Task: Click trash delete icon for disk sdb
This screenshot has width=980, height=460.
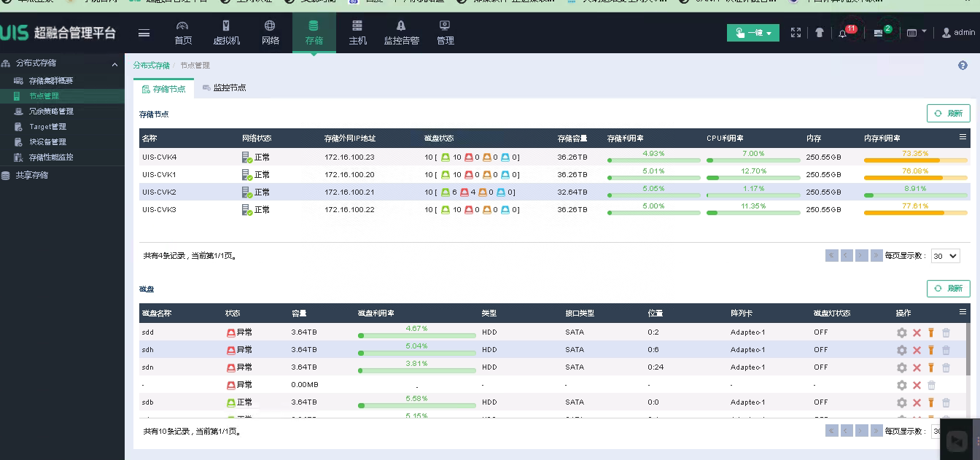Action: 946,402
